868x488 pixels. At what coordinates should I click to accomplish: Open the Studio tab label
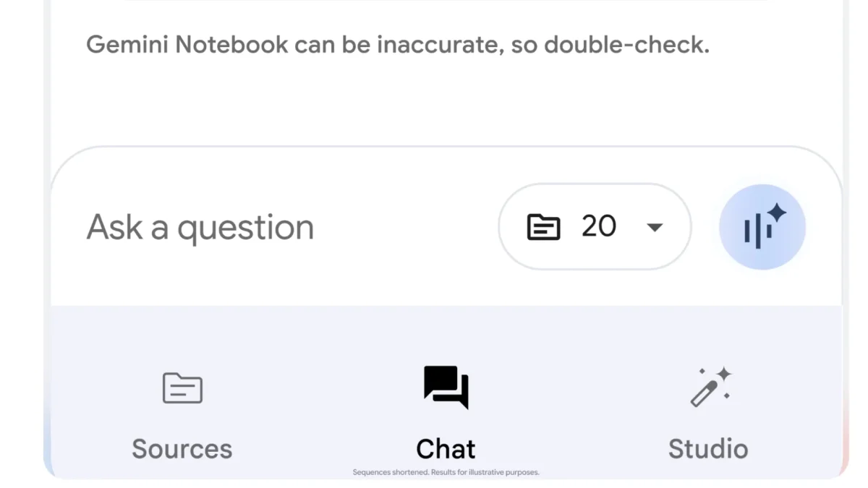pyautogui.click(x=708, y=449)
